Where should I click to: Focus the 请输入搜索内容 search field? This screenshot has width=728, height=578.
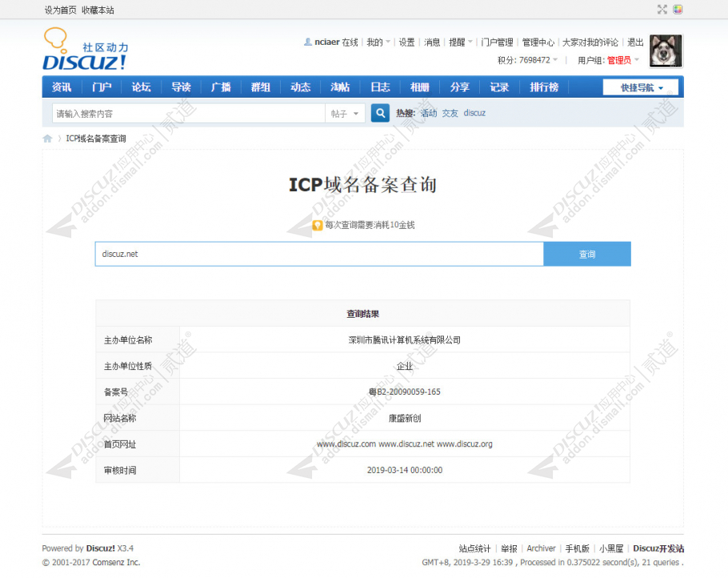click(189, 114)
